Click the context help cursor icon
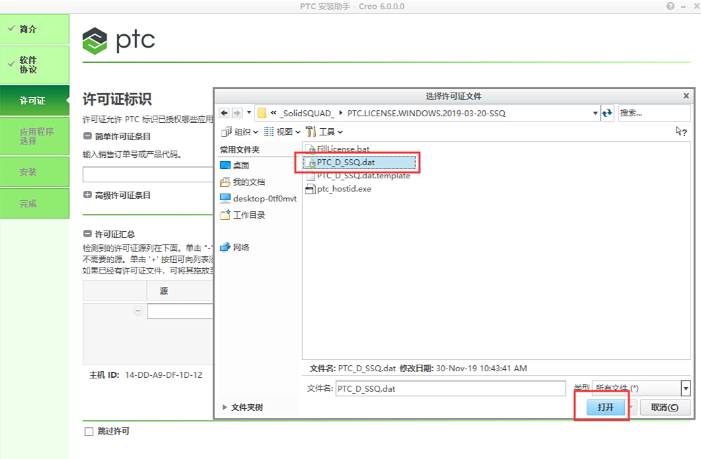 [681, 131]
